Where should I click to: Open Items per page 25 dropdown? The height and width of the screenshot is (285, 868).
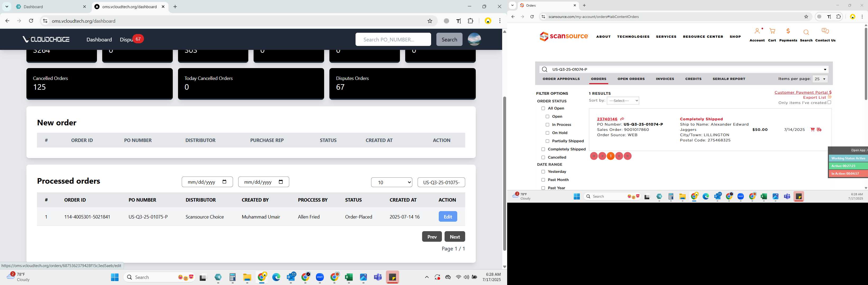click(x=820, y=79)
